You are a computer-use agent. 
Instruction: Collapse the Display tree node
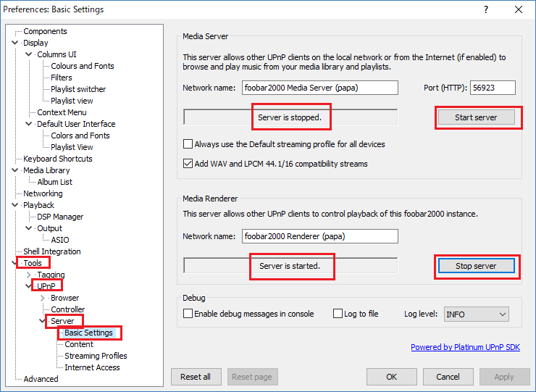15,43
